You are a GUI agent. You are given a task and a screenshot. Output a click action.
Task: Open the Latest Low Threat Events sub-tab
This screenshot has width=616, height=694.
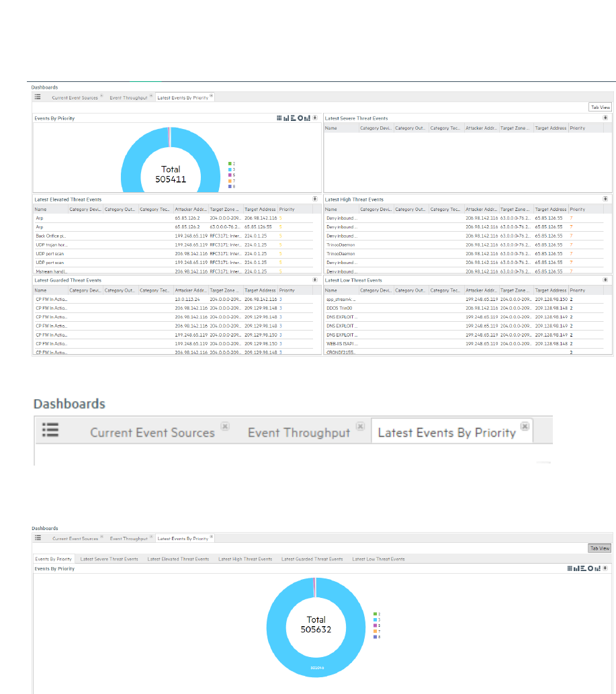(x=378, y=559)
